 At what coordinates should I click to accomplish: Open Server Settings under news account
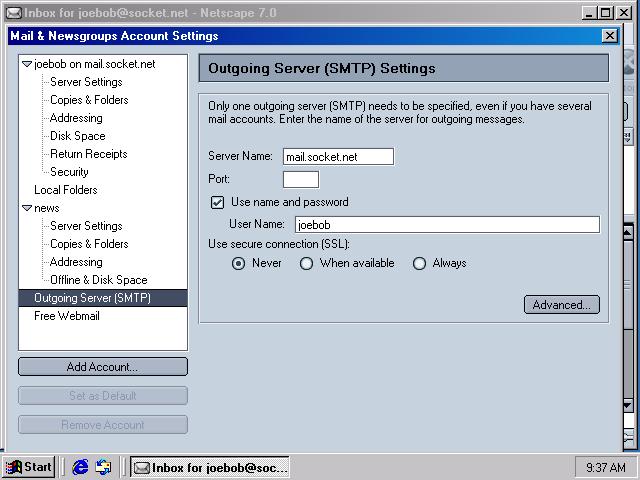pos(86,226)
